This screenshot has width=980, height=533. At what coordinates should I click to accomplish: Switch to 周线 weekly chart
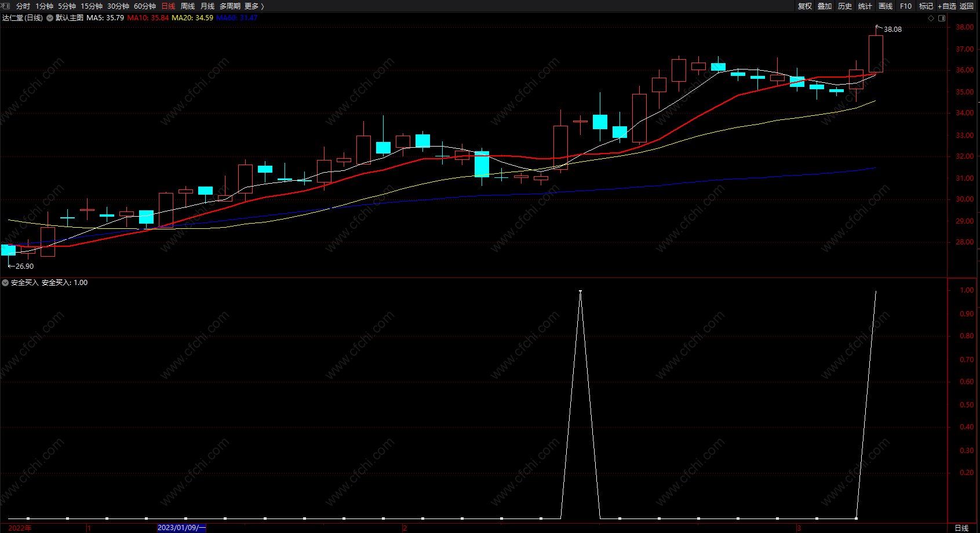pos(188,6)
